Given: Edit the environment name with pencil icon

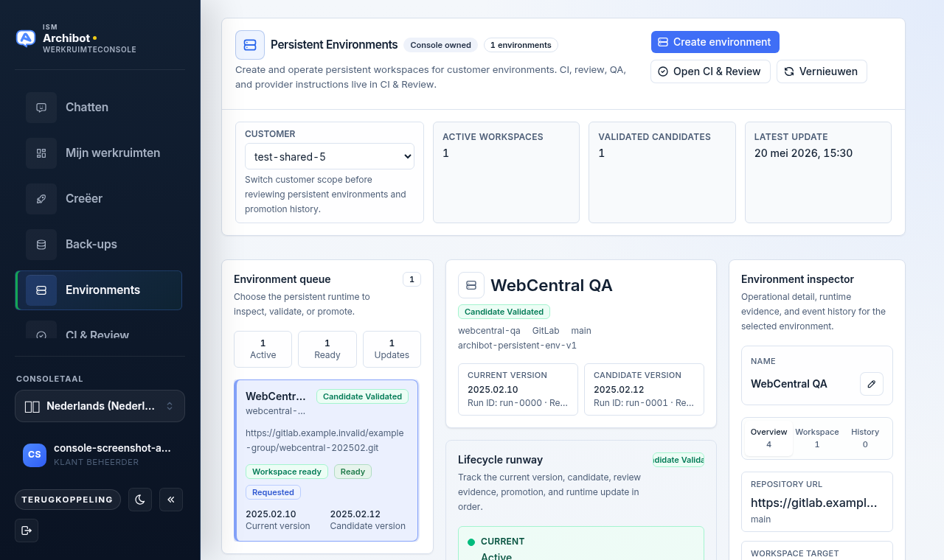Looking at the screenshot, I should coord(872,384).
